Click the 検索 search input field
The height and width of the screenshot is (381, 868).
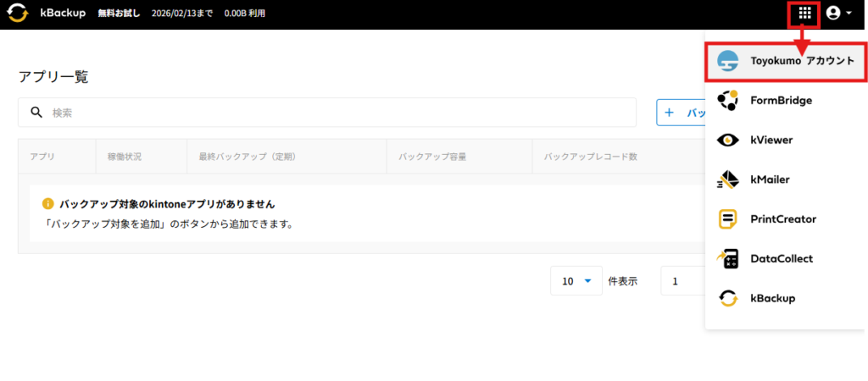click(339, 113)
